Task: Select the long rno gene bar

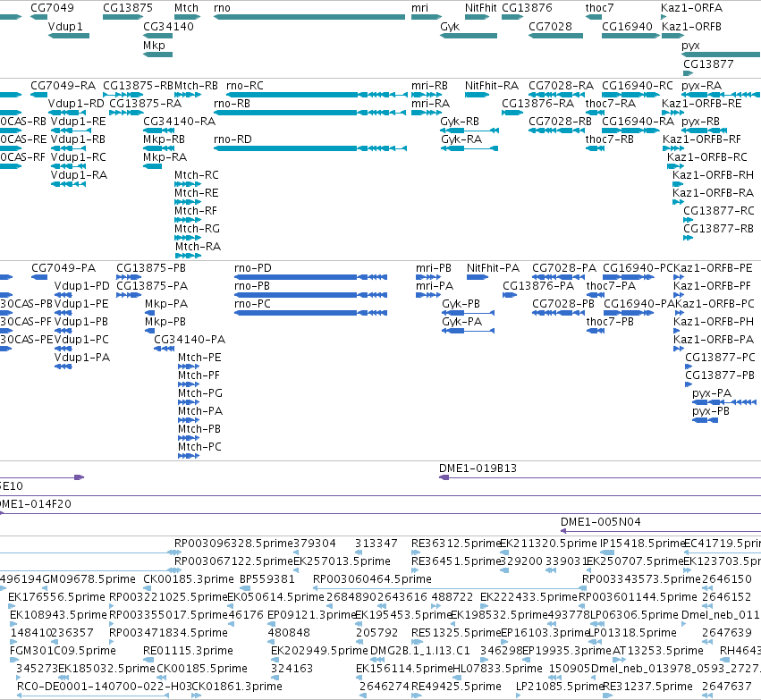Action: (309, 17)
